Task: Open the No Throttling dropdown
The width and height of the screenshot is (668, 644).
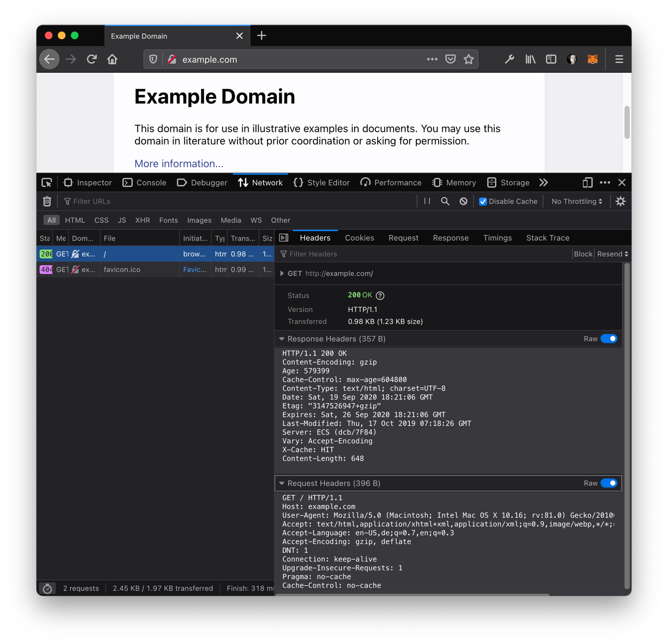Action: click(576, 201)
